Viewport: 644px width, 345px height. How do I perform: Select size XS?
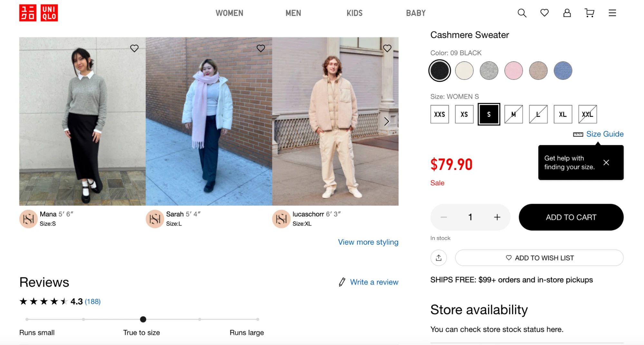coord(464,114)
